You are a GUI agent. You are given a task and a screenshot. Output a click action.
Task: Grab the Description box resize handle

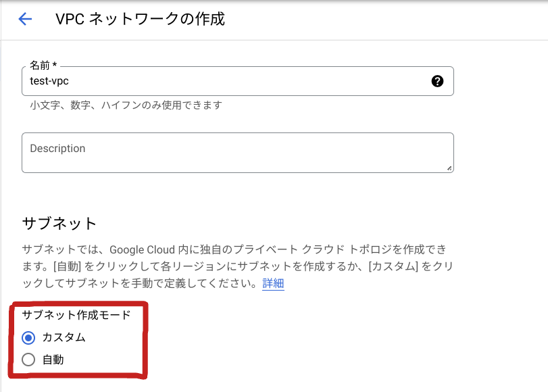pyautogui.click(x=449, y=168)
